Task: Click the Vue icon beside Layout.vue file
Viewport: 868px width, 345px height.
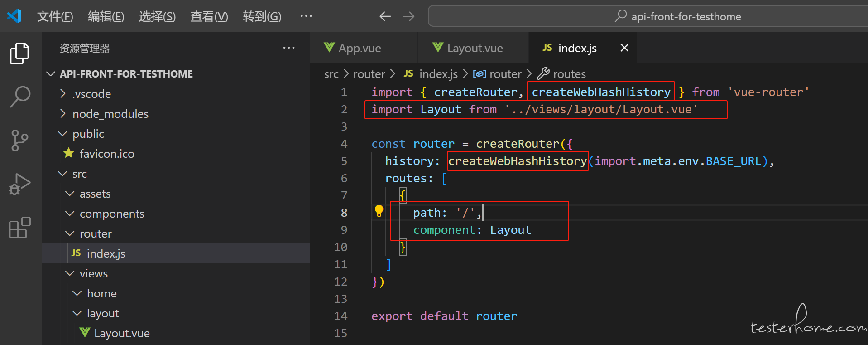Action: [85, 333]
